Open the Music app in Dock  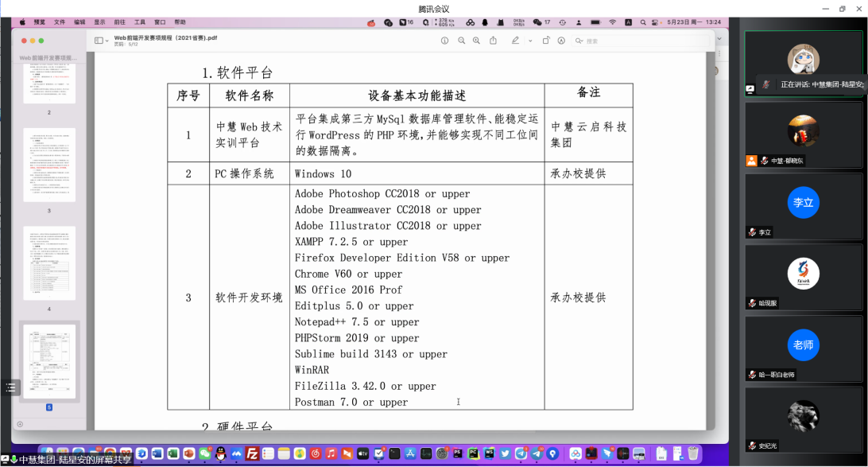click(331, 453)
